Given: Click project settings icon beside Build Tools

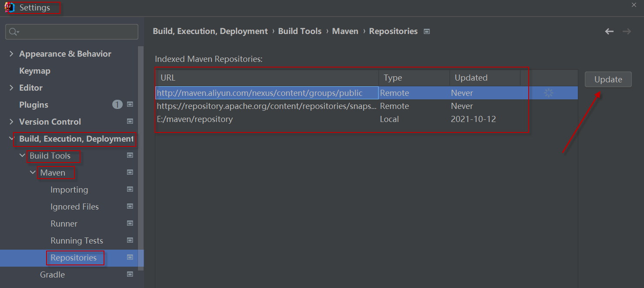Looking at the screenshot, I should pyautogui.click(x=130, y=156).
